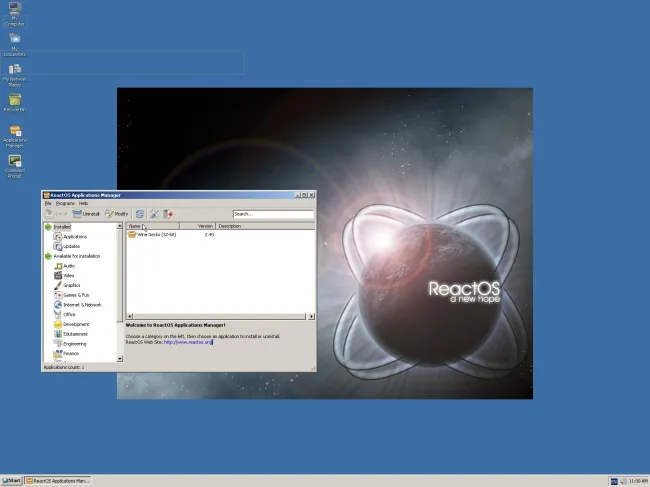The height and width of the screenshot is (487, 650).
Task: Click the Exit toolbar icon
Action: [169, 214]
